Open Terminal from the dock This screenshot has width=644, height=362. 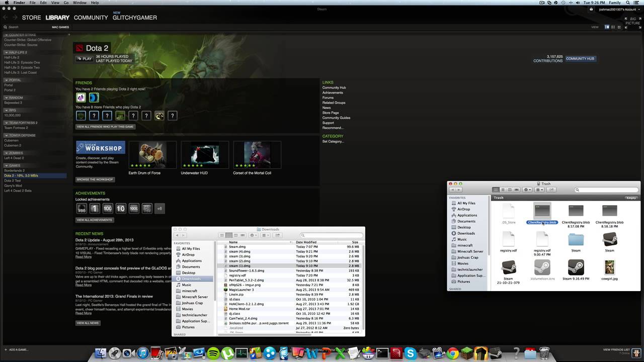coord(382,353)
